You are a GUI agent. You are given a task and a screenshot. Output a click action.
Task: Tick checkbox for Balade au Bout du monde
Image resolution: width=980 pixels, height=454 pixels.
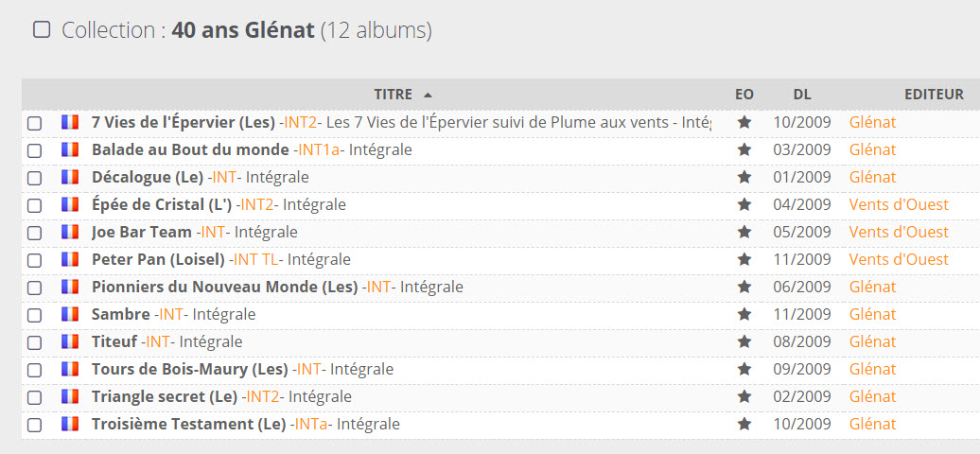pos(34,150)
